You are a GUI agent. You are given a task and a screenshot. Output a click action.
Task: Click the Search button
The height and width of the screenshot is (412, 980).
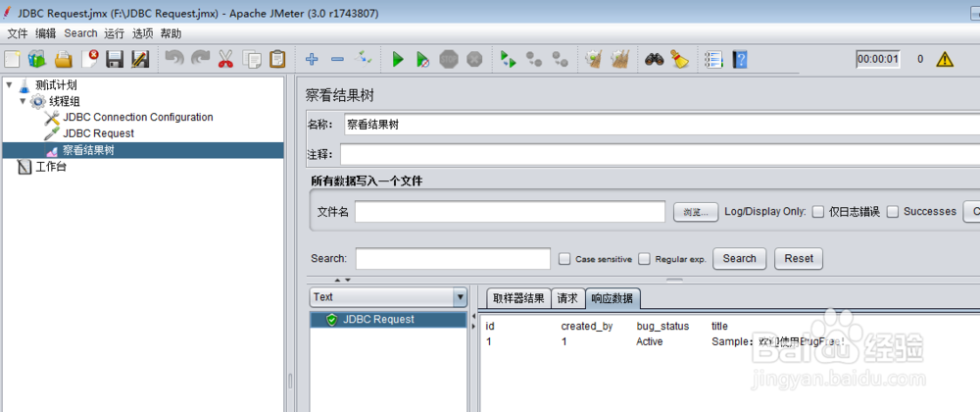[x=739, y=258]
